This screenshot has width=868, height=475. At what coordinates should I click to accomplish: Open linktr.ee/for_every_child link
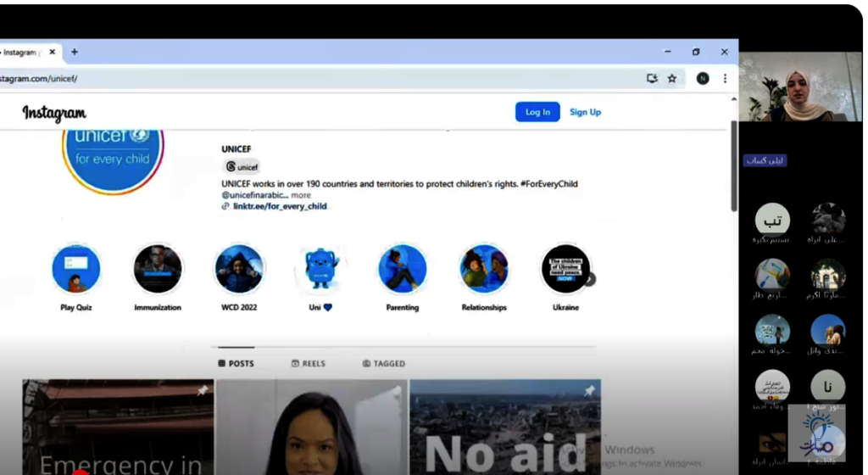point(280,206)
